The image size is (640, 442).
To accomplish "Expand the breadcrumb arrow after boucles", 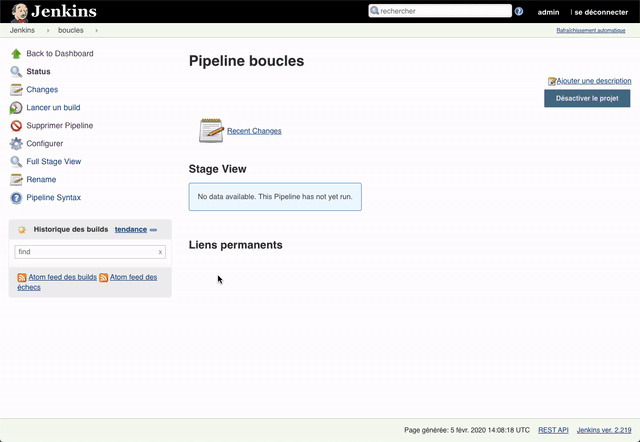I will [x=97, y=31].
